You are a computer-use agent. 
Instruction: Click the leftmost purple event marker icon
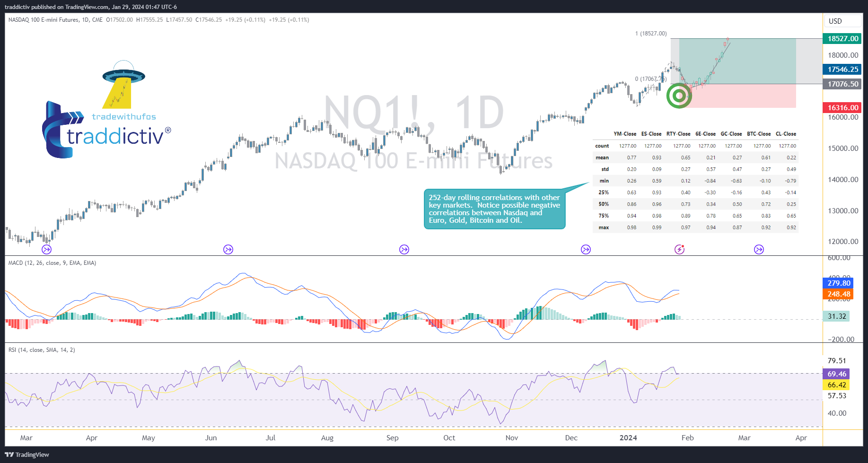tap(46, 249)
